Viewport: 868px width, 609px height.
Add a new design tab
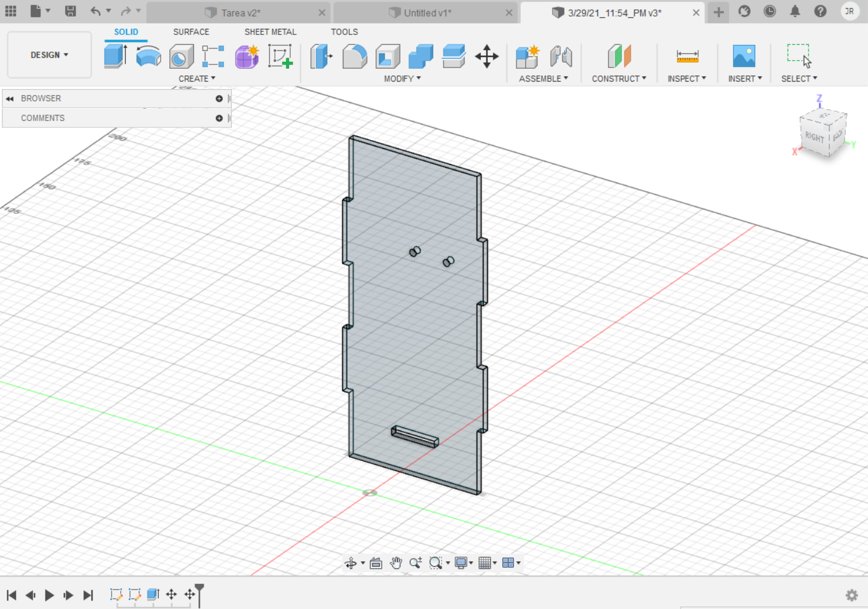coord(718,12)
